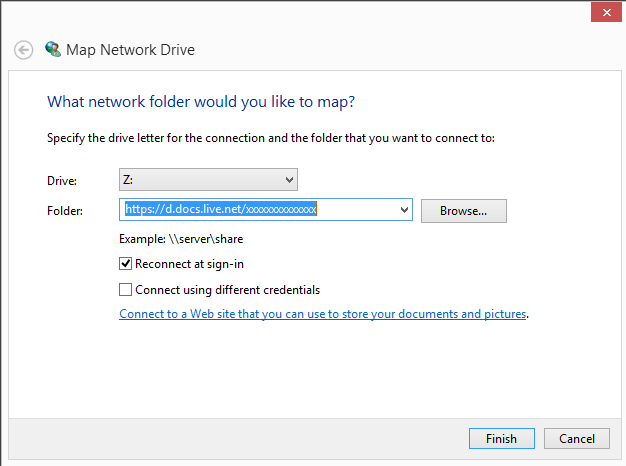The image size is (626, 466).
Task: Close the dialog with the red X
Action: 606,12
